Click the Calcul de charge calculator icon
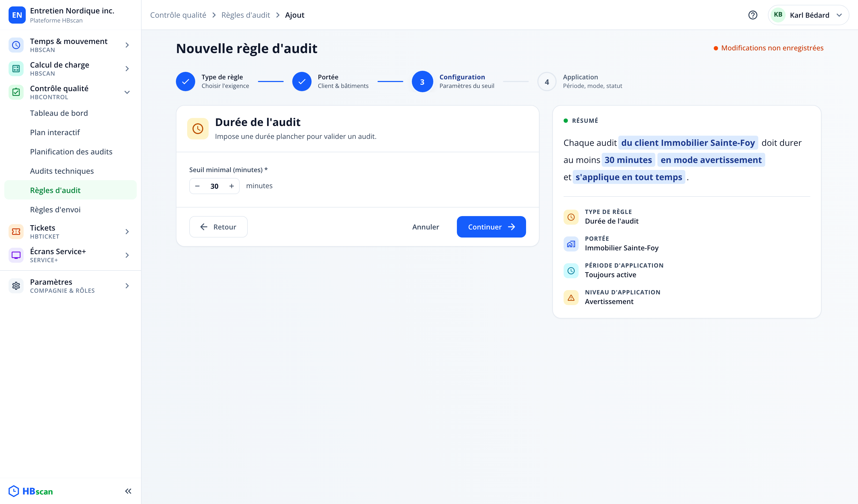The image size is (858, 504). click(x=16, y=68)
